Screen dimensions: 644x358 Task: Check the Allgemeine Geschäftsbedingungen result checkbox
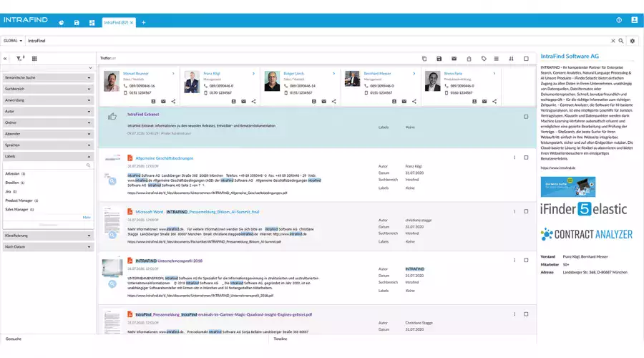(526, 158)
